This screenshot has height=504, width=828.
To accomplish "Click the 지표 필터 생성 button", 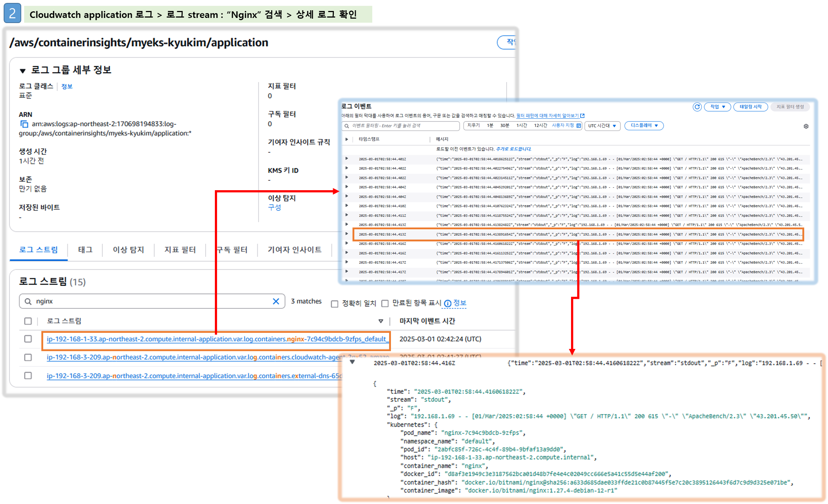I will tap(790, 107).
